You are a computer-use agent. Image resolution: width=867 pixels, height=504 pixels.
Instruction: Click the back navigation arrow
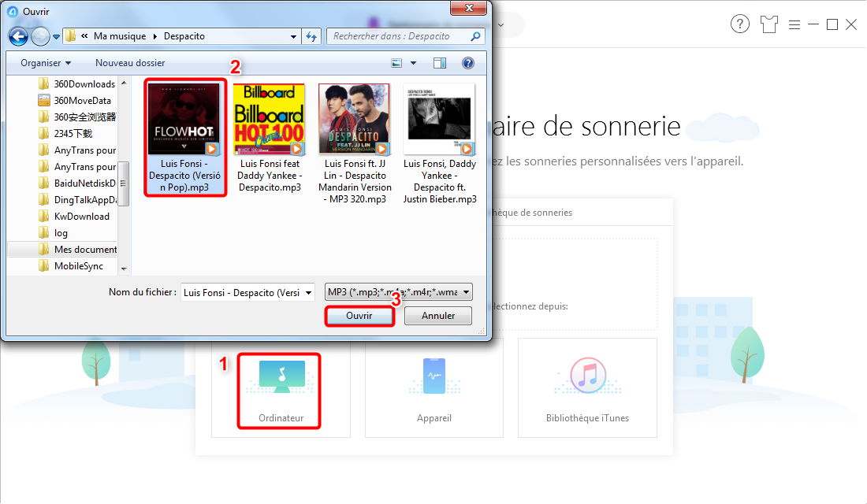click(x=18, y=36)
